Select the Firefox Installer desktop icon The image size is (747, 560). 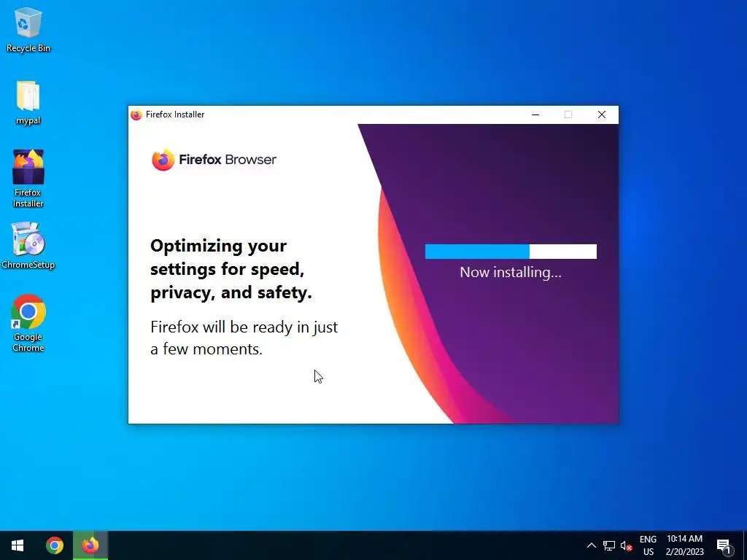tap(28, 178)
